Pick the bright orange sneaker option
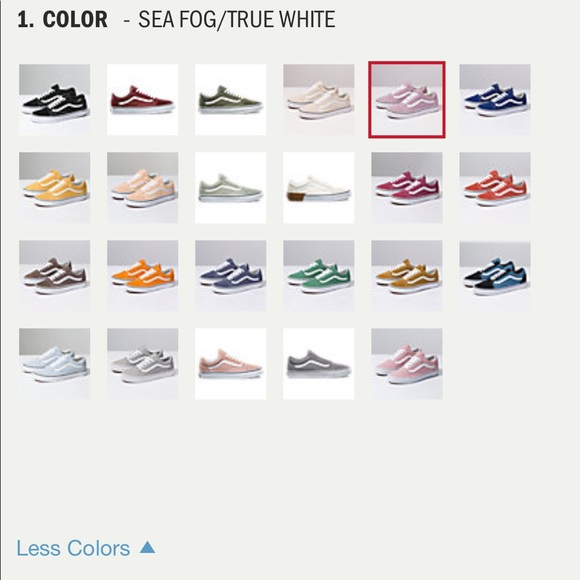 142,276
